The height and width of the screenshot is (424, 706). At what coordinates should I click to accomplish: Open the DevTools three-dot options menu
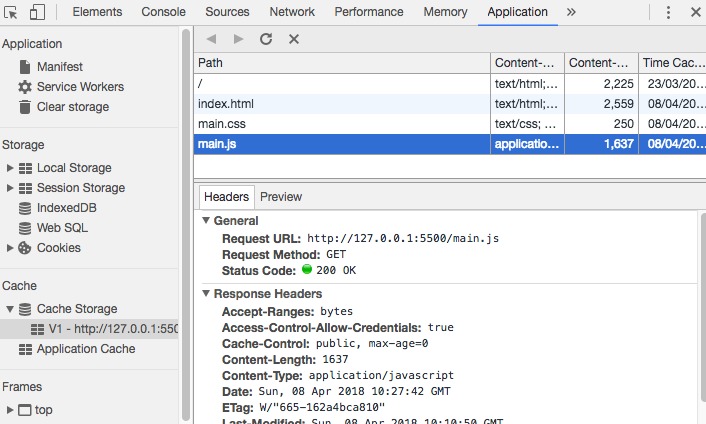tap(668, 12)
